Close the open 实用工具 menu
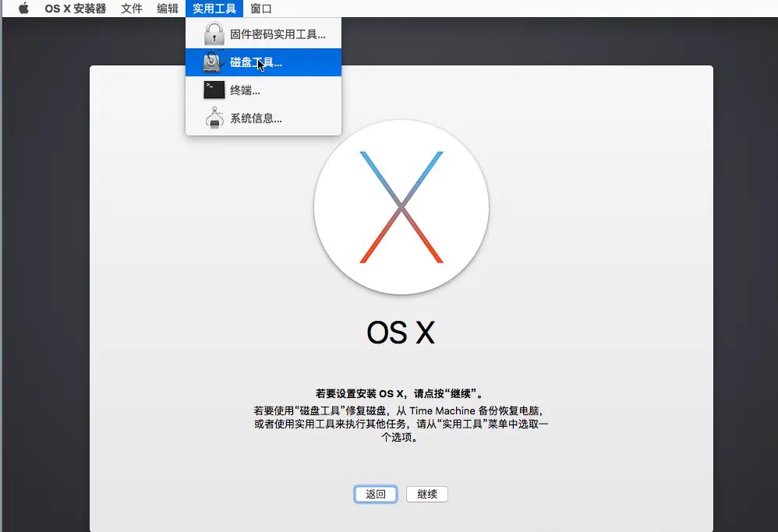Viewport: 778px width, 532px height. coord(214,9)
